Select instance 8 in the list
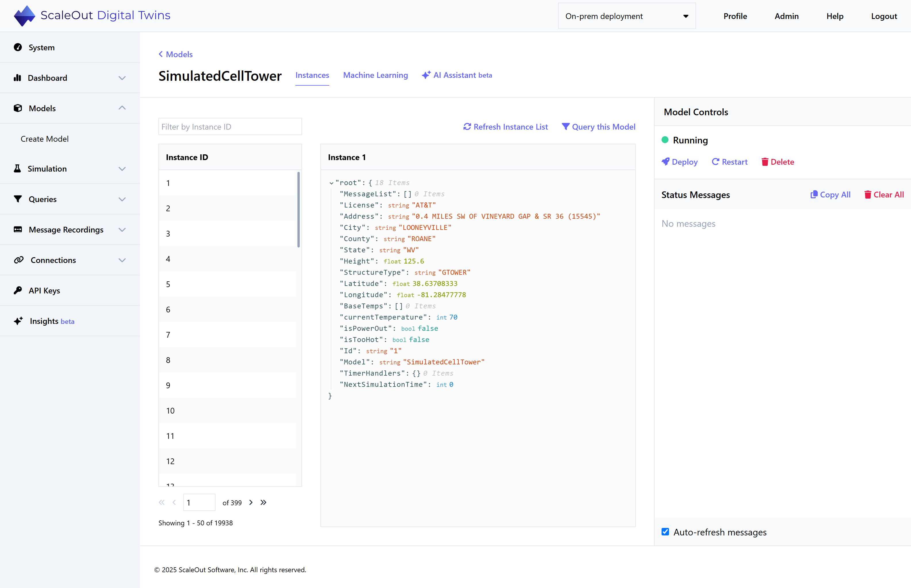 point(227,360)
